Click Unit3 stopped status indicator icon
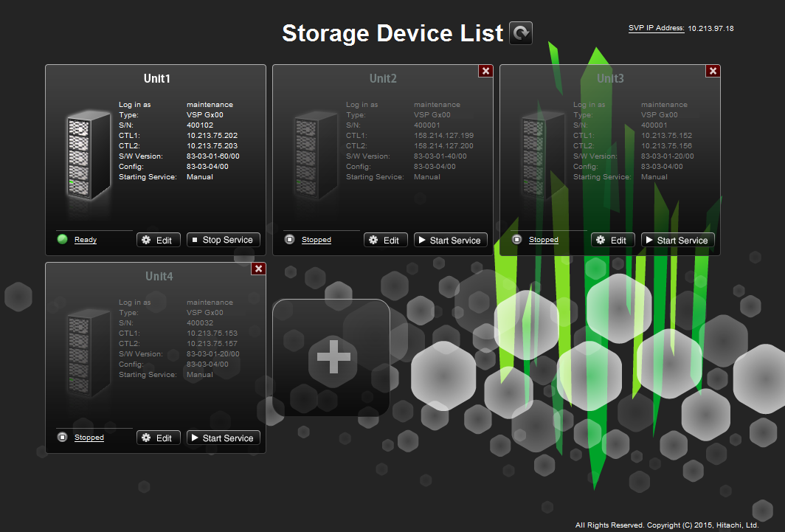Screen dimensions: 785x532 pyautogui.click(x=516, y=239)
